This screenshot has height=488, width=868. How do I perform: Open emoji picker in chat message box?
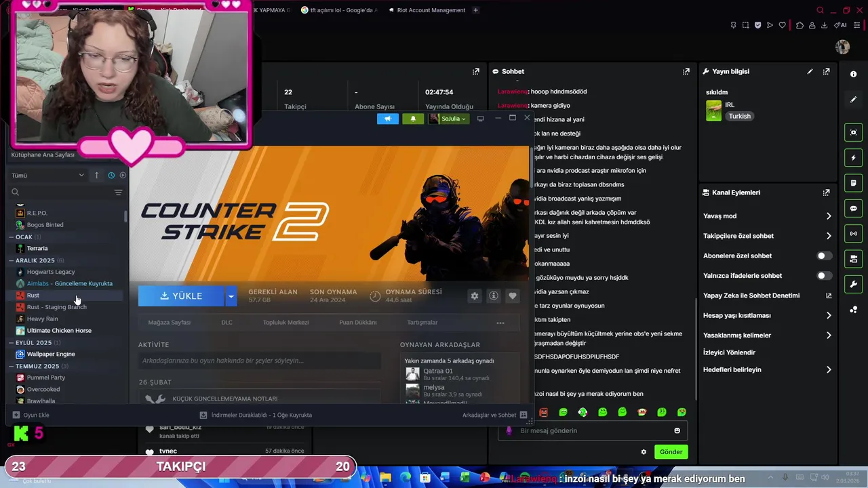677,430
